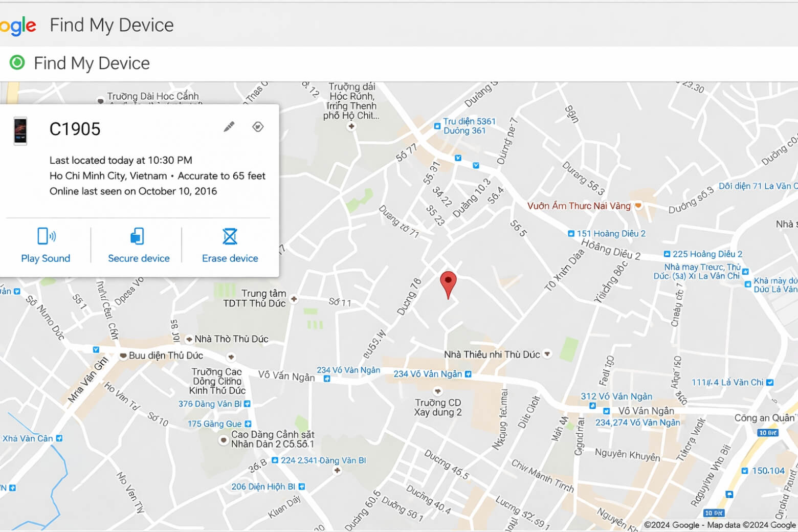Click the Erase device hourglass icon
This screenshot has width=798, height=532.
(229, 235)
